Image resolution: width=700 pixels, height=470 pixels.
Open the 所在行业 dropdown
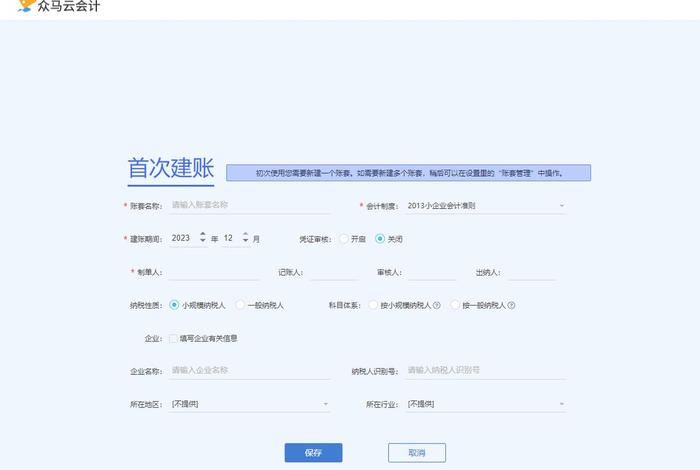486,404
